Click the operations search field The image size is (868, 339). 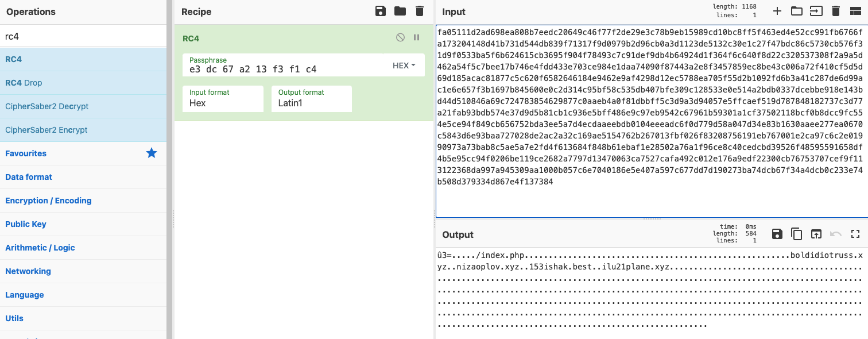83,36
